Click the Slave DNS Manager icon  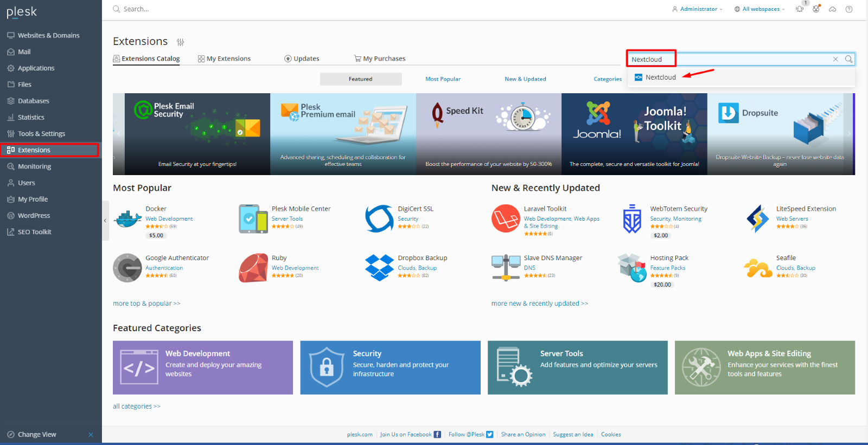(506, 268)
